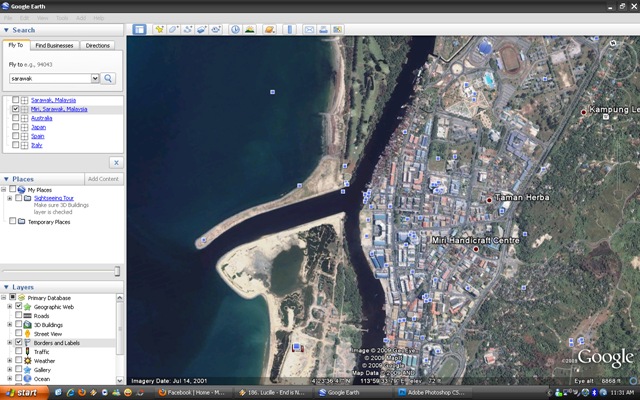640x400 pixels.
Task: Click the planet switcher toolbar icon
Action: 269,29
